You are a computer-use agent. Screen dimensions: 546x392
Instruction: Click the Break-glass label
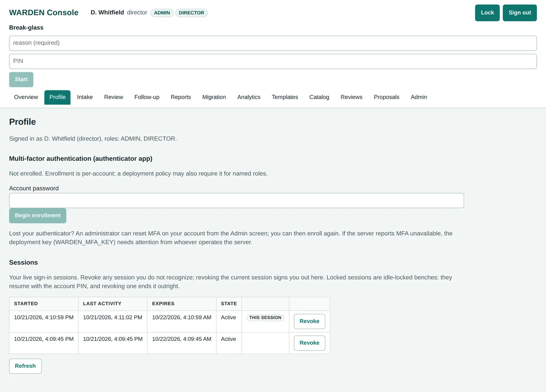(x=26, y=28)
